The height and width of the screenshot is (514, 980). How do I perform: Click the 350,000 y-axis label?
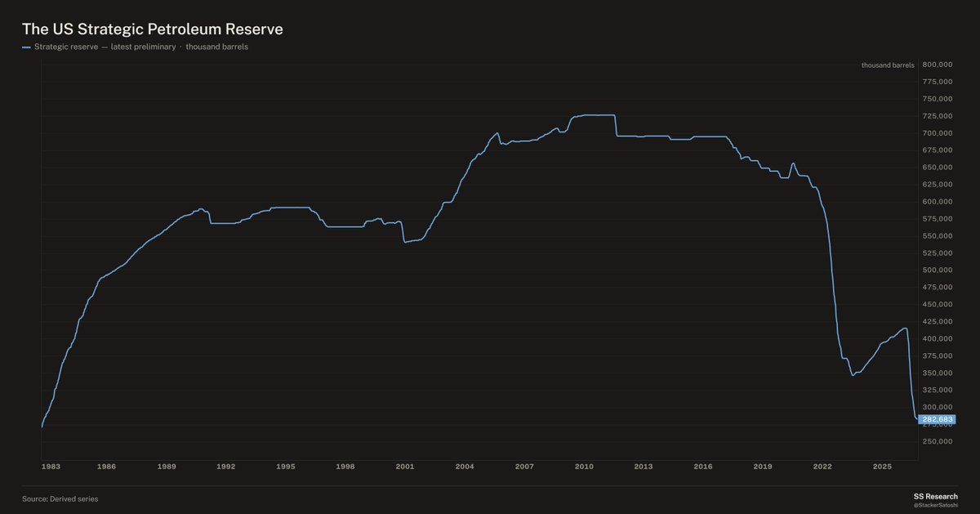[x=938, y=373]
